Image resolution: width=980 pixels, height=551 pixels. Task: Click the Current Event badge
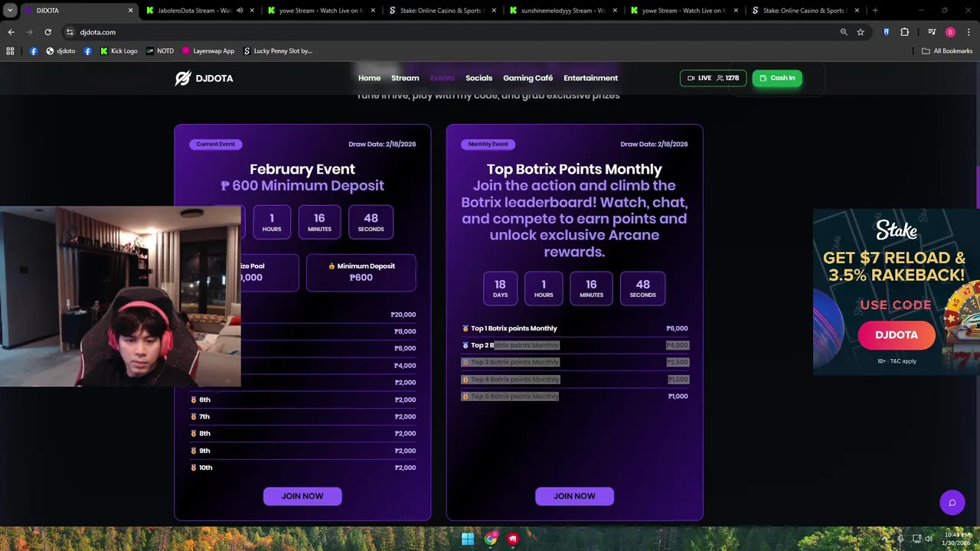[x=215, y=144]
